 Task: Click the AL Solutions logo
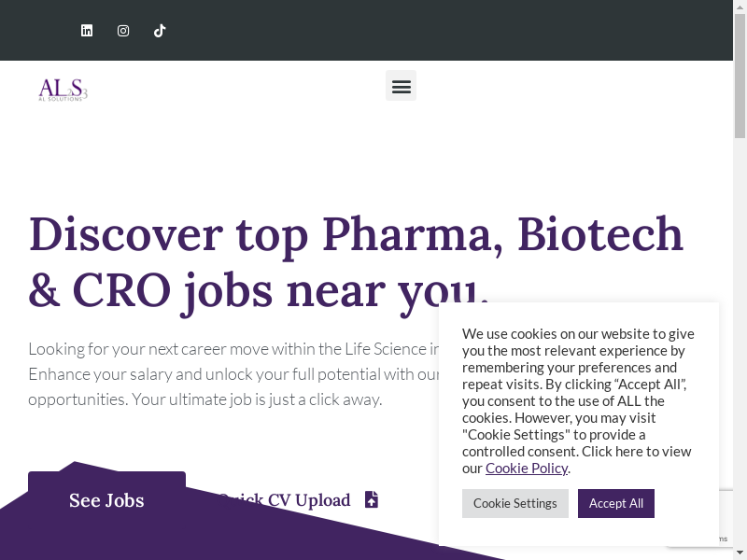(x=63, y=90)
